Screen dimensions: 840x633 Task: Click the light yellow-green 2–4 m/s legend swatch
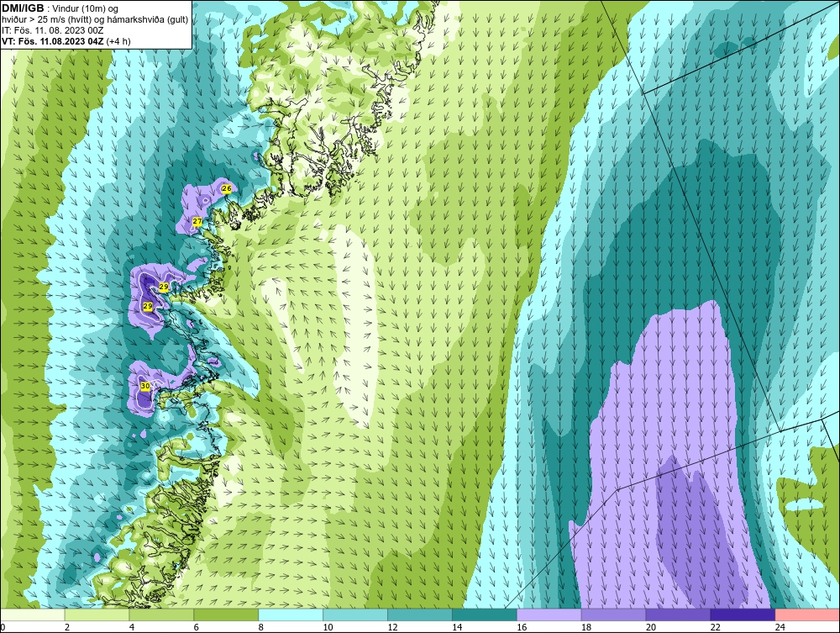pyautogui.click(x=97, y=615)
